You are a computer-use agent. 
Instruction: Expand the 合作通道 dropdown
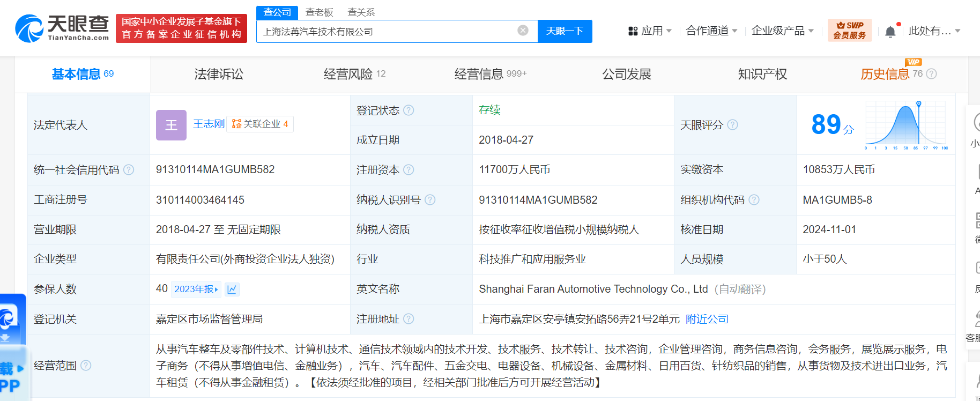pyautogui.click(x=711, y=31)
